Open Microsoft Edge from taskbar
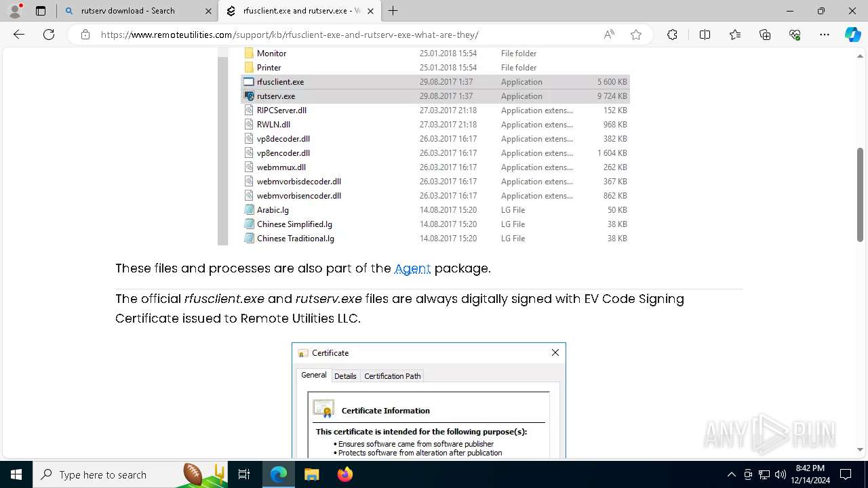This screenshot has height=488, width=868. 279,474
